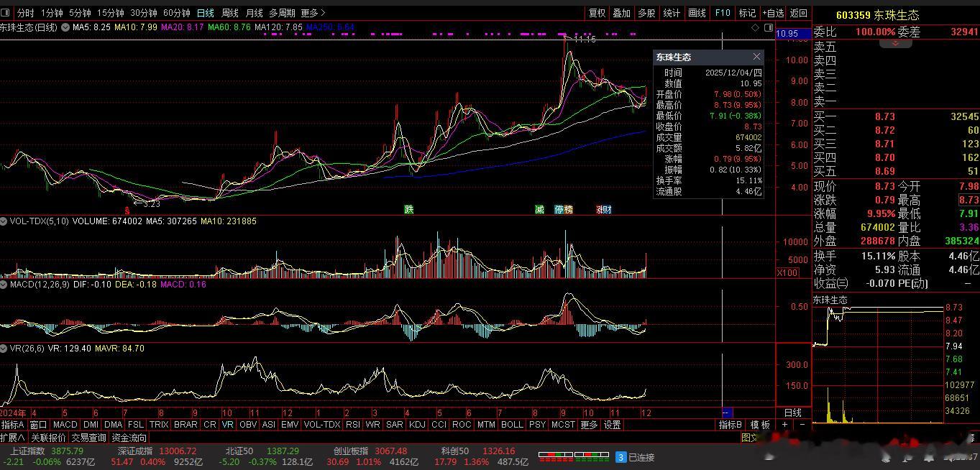Open the 指标B indicator group tab
The image size is (980, 470).
click(x=731, y=425)
